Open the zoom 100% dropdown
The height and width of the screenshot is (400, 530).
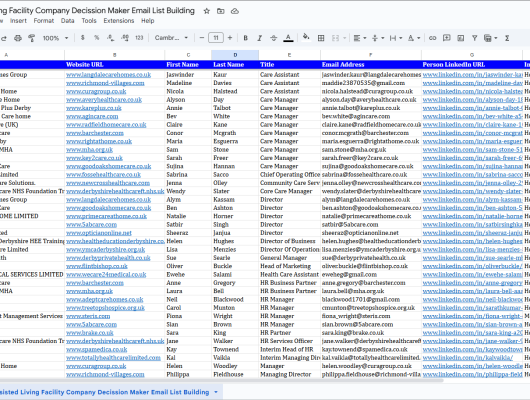[x=55, y=38]
